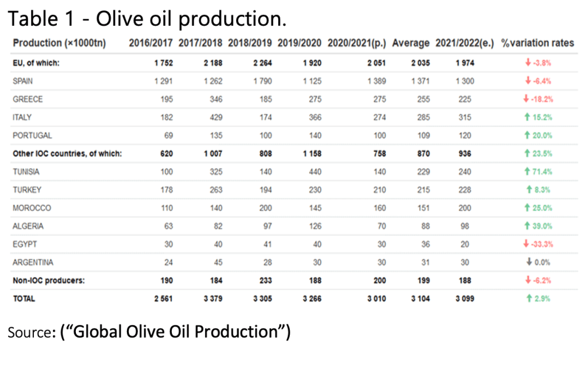Click the green up arrow in Algeria row
Viewport: 588px width, 368px height.
[x=526, y=226]
